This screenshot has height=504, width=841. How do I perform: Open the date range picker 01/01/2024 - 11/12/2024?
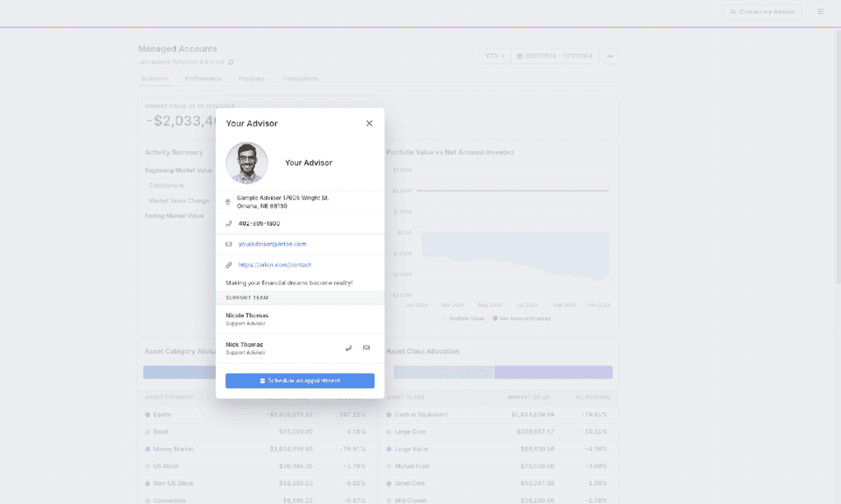coord(554,56)
